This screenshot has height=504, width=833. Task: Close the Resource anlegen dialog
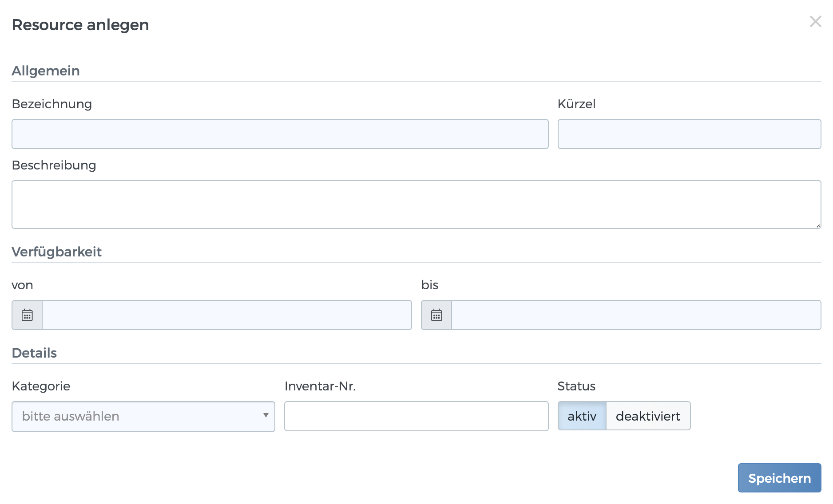coord(815,21)
